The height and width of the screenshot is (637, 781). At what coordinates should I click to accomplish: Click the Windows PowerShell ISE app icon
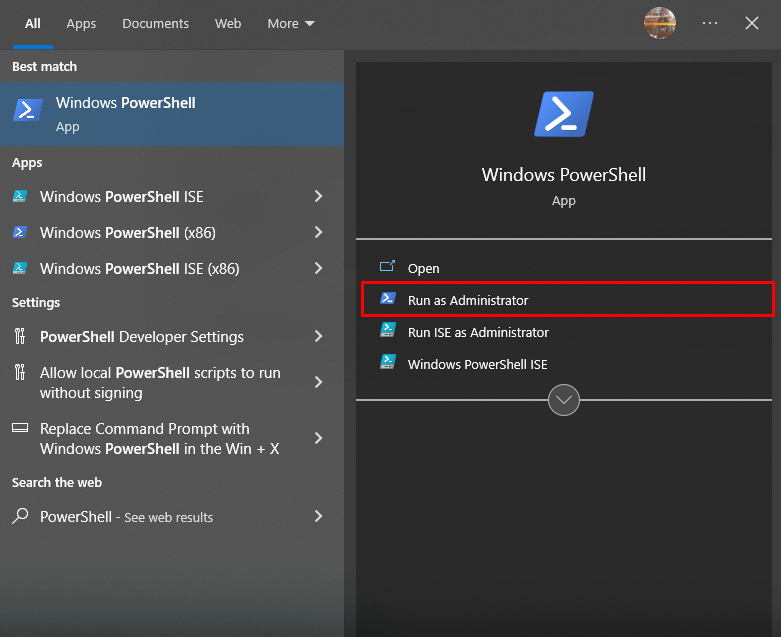pyautogui.click(x=20, y=196)
